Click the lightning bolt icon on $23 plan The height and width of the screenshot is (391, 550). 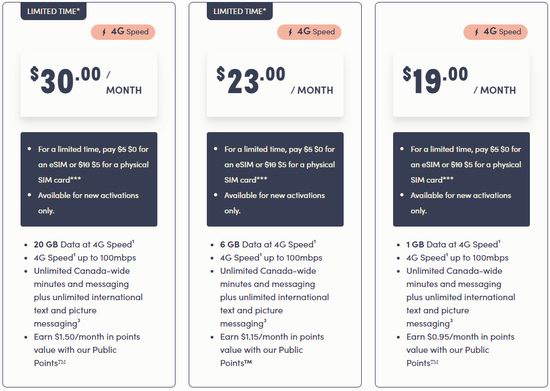pos(290,32)
